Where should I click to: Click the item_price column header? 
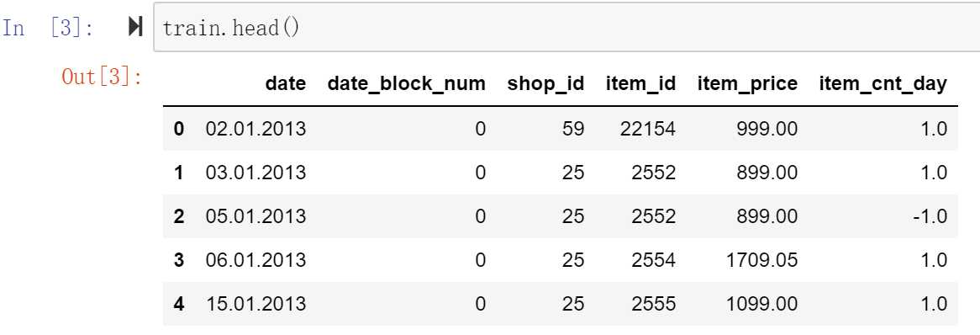coord(747,84)
